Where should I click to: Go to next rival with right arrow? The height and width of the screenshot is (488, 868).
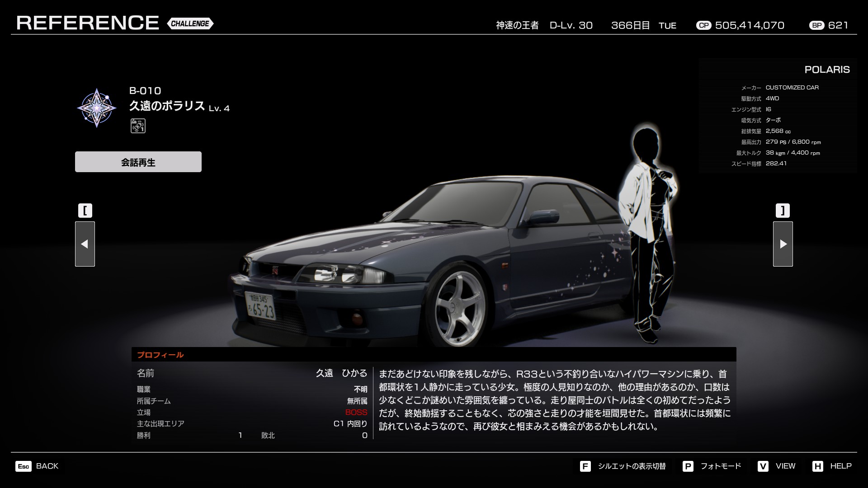click(x=783, y=244)
